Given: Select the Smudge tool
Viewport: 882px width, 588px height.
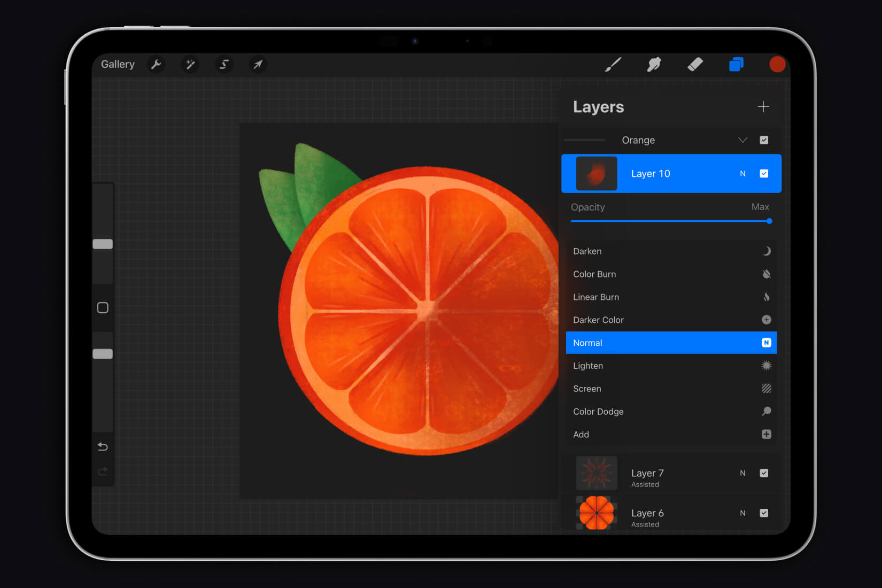Looking at the screenshot, I should pos(654,65).
